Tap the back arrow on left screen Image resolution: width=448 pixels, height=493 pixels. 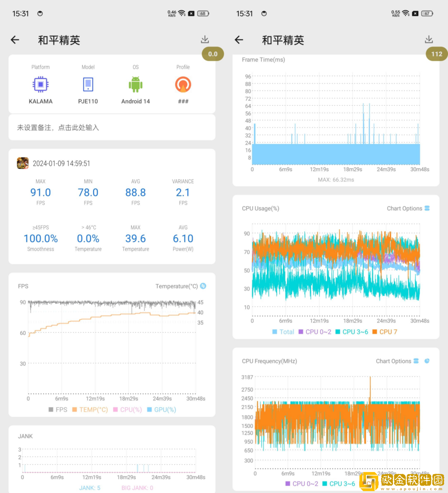15,40
